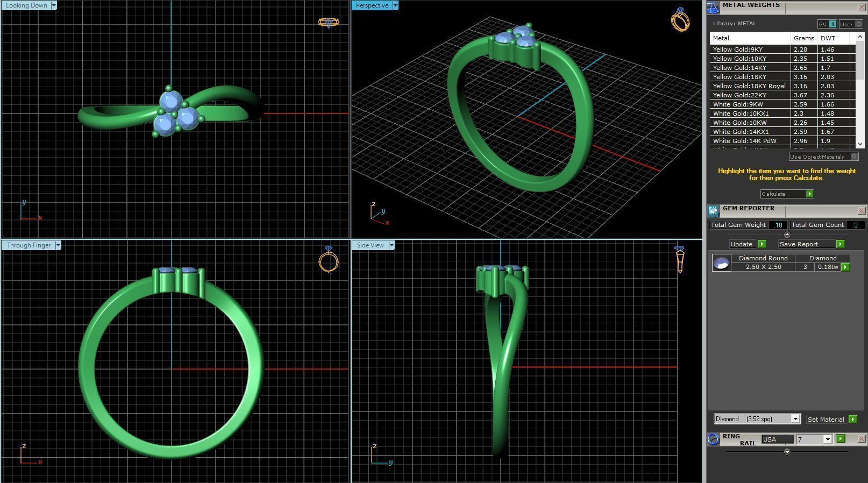Click the Perspective viewport label
Screen dimensions: 868x483
372,5
